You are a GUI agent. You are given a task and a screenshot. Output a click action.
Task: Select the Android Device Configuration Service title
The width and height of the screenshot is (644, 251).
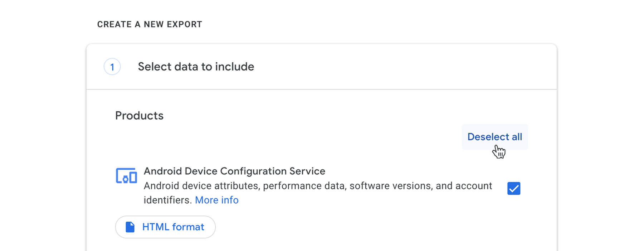pos(234,171)
